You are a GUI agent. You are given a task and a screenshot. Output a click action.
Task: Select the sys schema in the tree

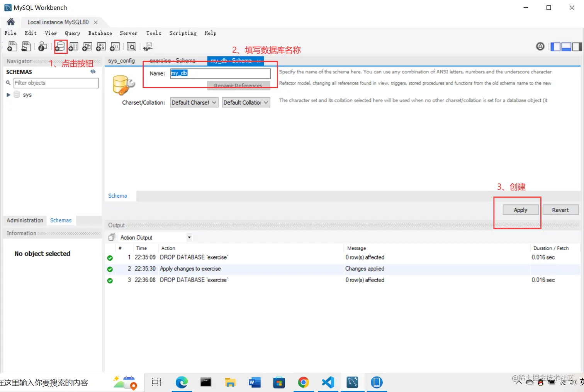click(27, 95)
